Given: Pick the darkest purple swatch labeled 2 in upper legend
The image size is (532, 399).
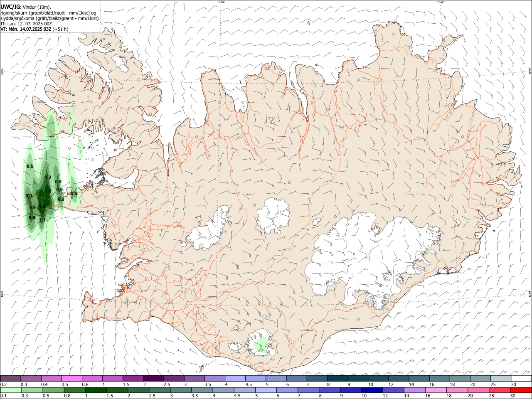Looking at the screenshot, I should (153, 378).
